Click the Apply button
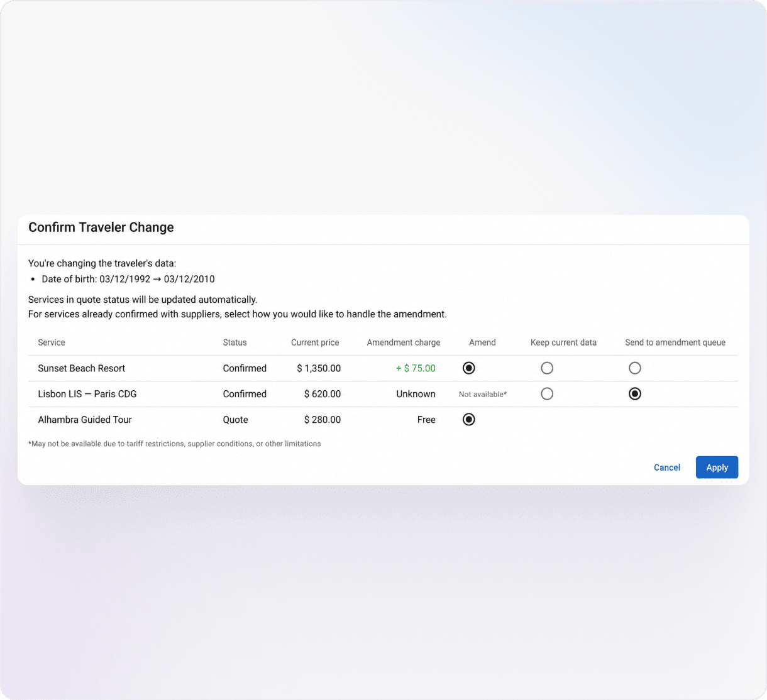This screenshot has height=700, width=767. point(717,468)
